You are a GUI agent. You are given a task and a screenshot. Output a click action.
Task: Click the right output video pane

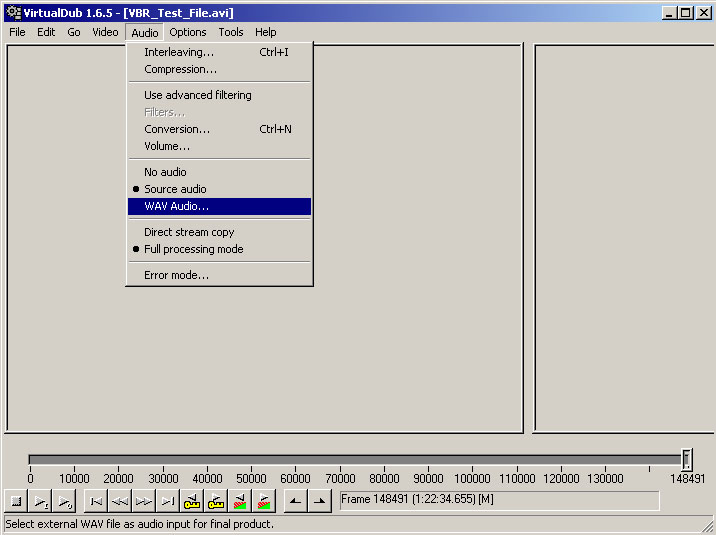coord(624,238)
